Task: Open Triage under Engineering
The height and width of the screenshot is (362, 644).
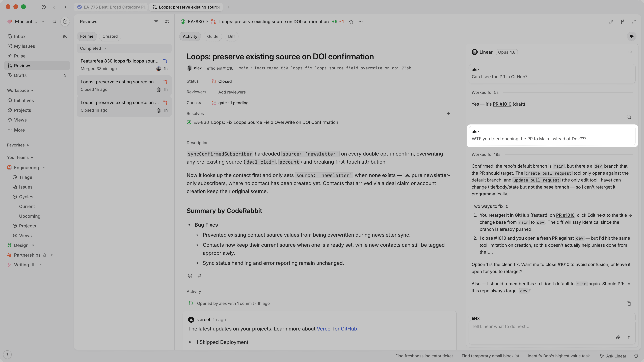Action: click(25, 177)
